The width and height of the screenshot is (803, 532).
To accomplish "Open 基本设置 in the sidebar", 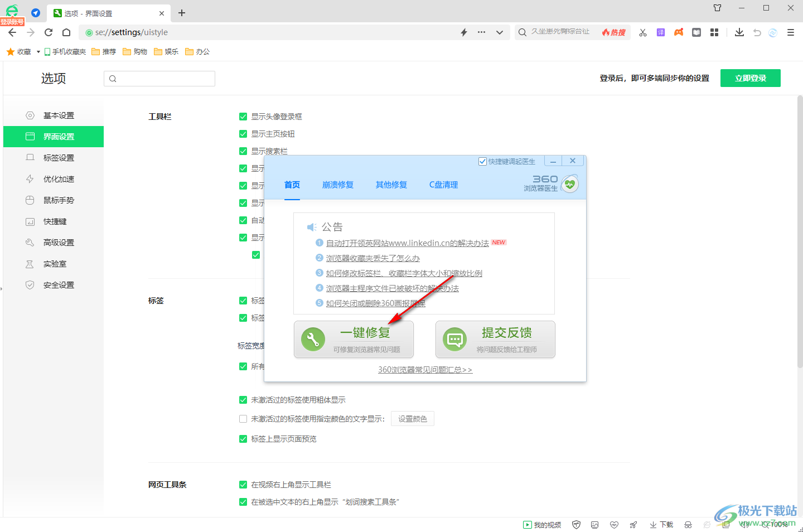I will click(54, 115).
